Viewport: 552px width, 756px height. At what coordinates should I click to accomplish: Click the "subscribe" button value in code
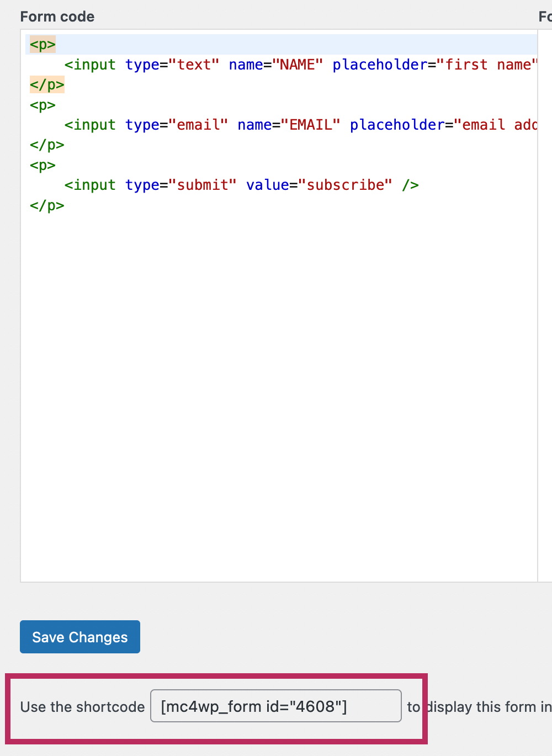click(345, 185)
